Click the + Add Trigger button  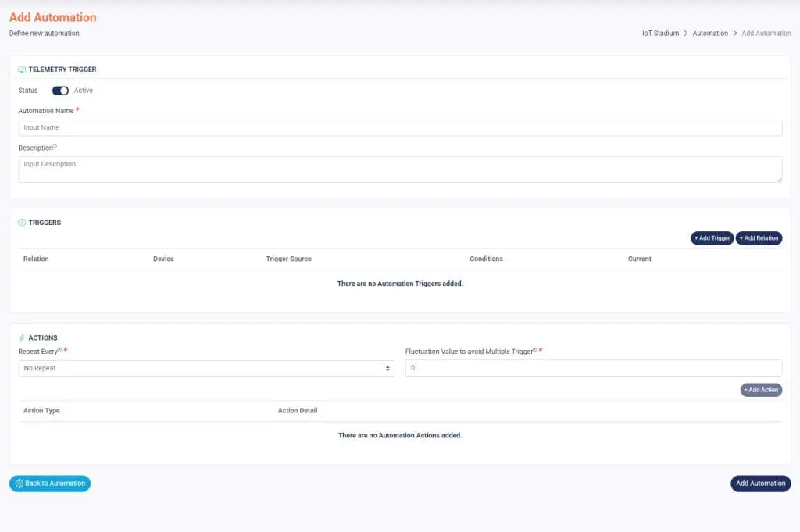[x=712, y=238]
